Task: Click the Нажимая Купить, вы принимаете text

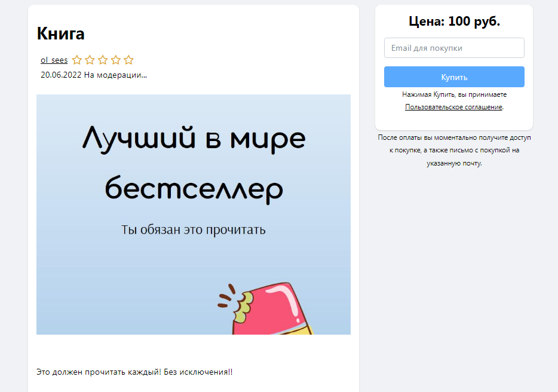Action: point(454,94)
